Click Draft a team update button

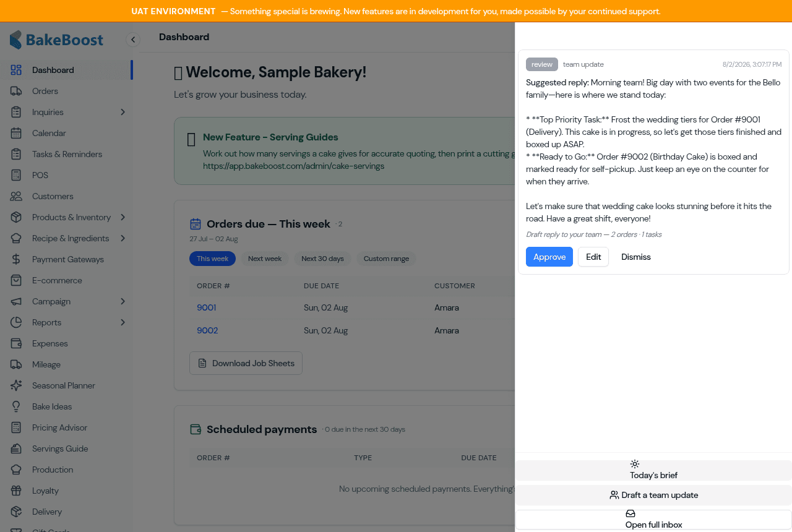653,495
